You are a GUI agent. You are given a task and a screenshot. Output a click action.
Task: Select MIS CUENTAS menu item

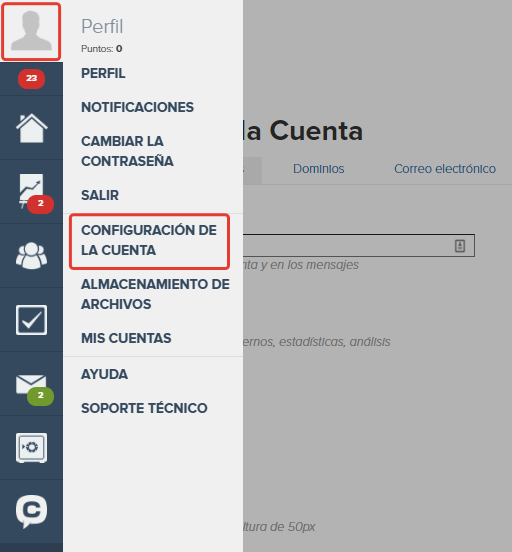click(x=126, y=338)
